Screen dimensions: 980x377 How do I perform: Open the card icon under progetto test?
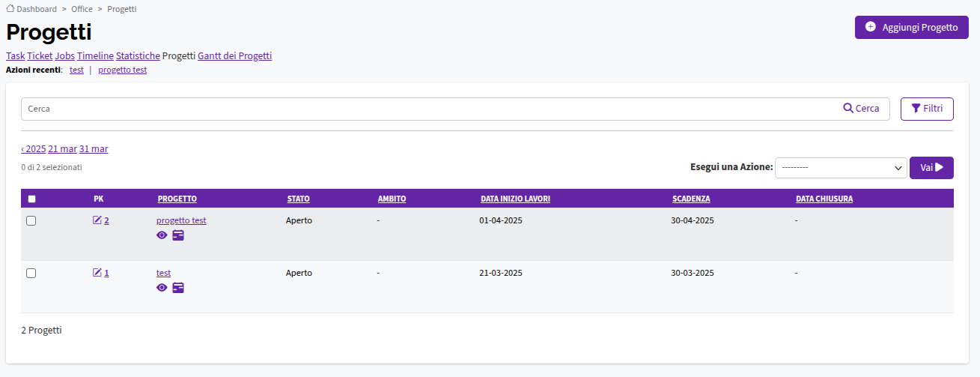pos(178,235)
